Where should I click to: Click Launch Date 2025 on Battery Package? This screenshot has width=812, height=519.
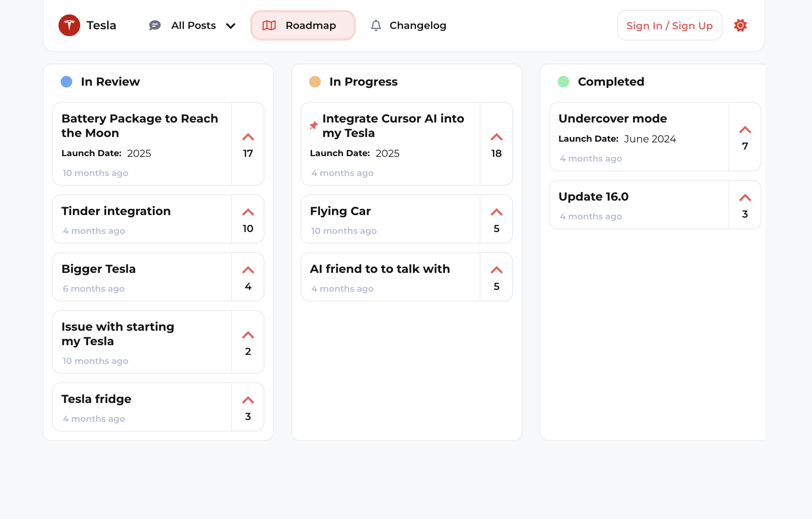[106, 153]
